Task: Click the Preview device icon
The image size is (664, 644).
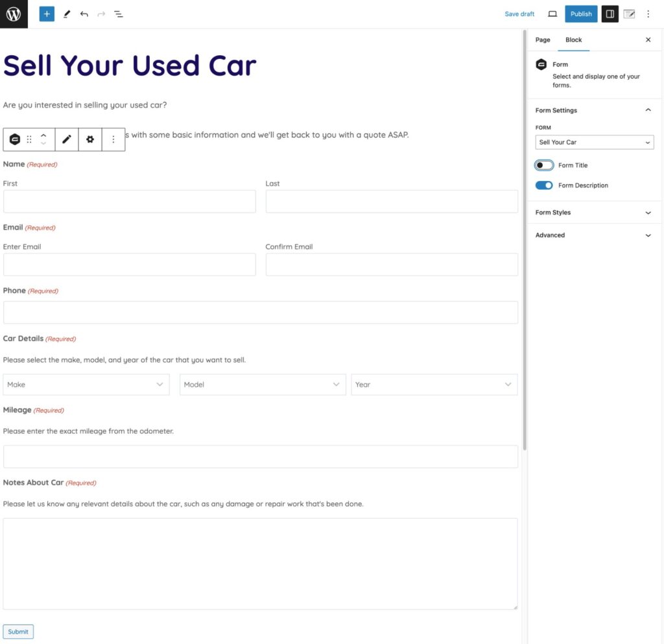Action: pos(552,14)
